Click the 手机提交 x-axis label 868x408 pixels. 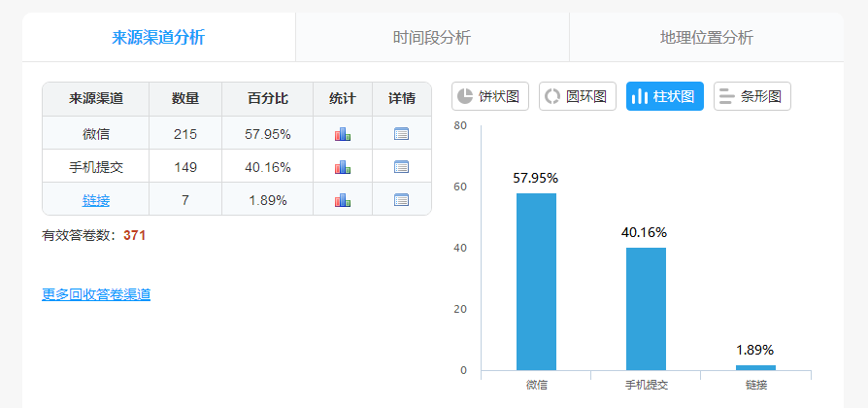tap(646, 385)
